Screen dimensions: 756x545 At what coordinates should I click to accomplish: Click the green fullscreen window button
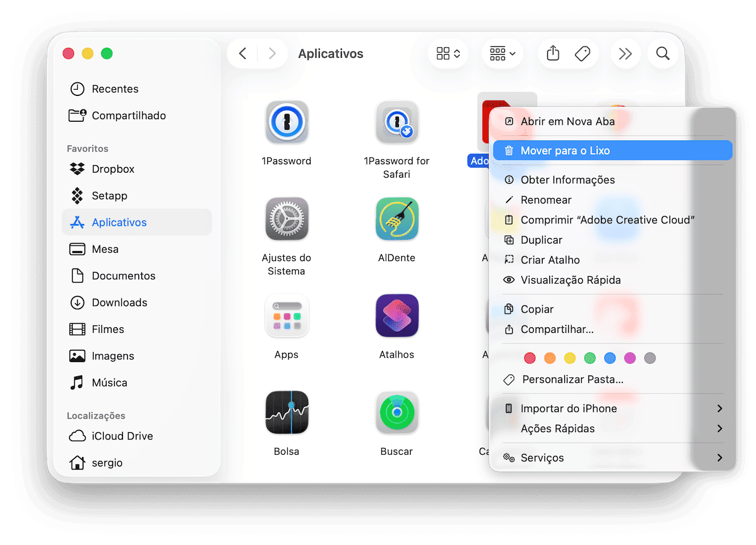pyautogui.click(x=107, y=54)
